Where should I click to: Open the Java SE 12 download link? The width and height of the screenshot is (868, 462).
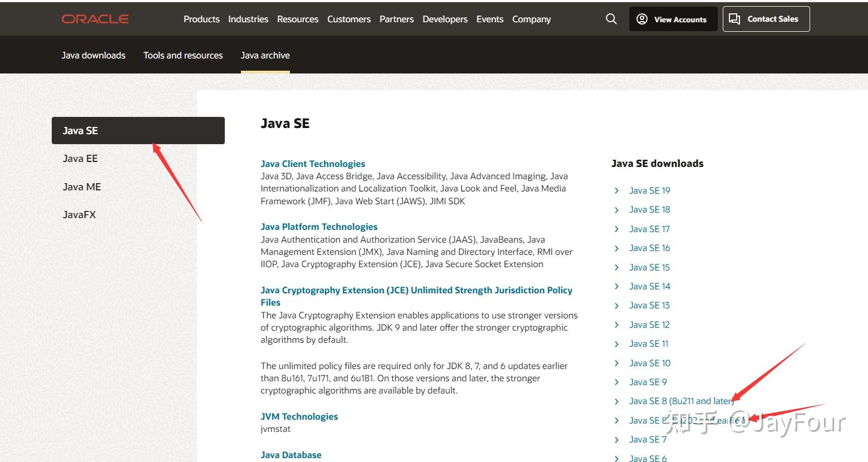[649, 325]
